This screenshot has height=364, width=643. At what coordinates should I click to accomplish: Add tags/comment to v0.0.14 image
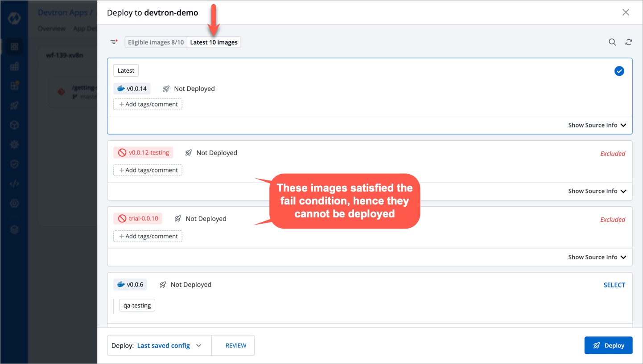148,104
